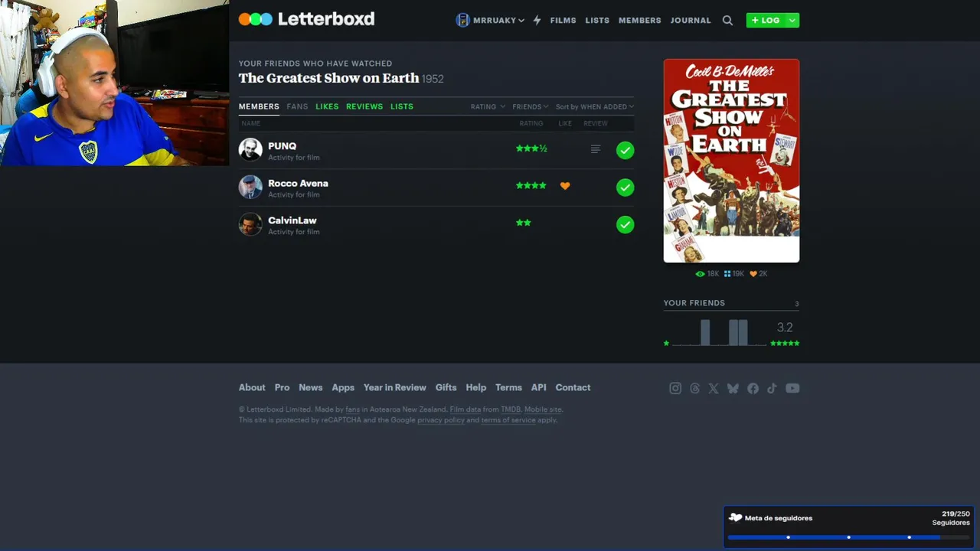Open the Members nav menu

tap(639, 21)
